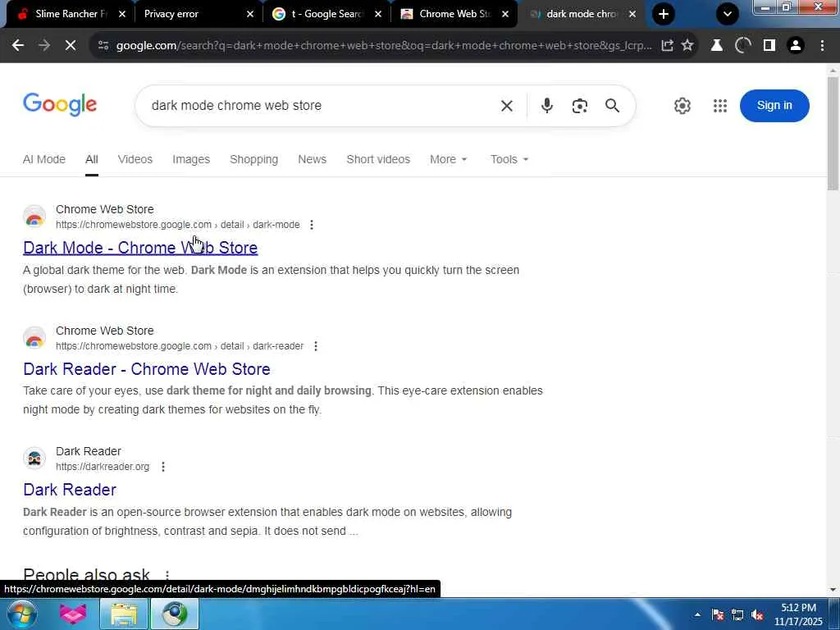Open the pink cat app on taskbar
The height and width of the screenshot is (630, 840).
point(73,614)
